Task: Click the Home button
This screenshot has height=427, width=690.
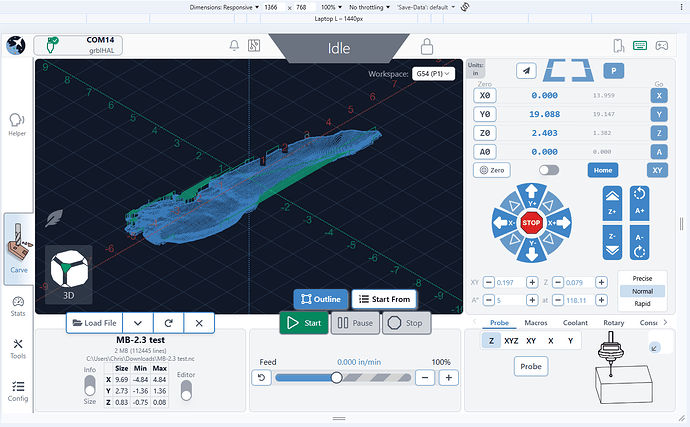Action: pos(601,171)
